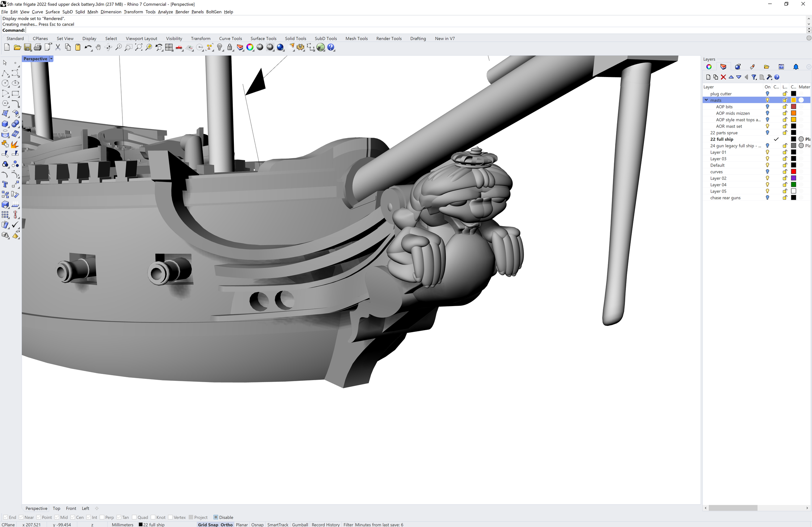Collapse the masts layer tree

click(x=706, y=100)
